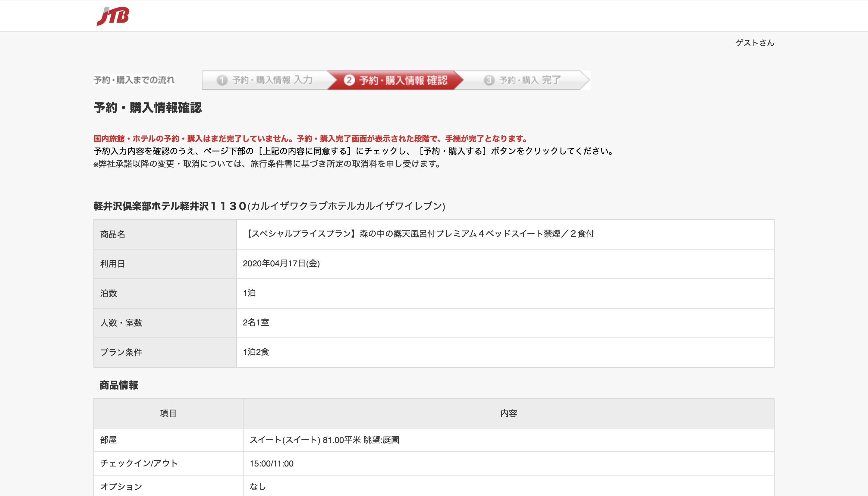Click the オプション row label
This screenshot has width=868, height=496.
tap(121, 487)
